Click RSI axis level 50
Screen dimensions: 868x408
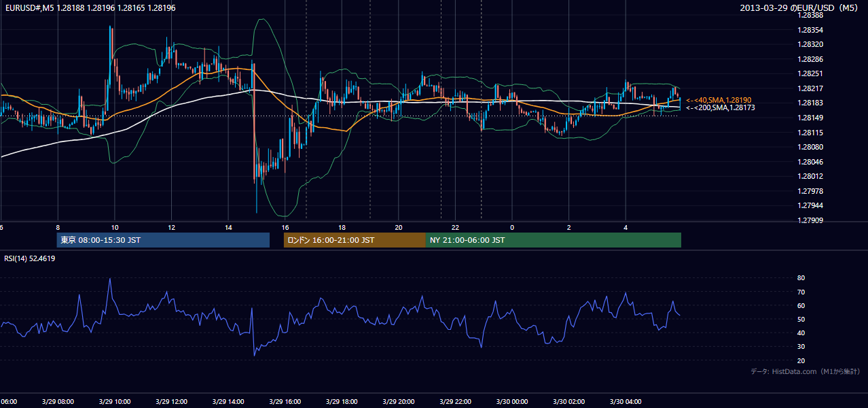[x=801, y=319]
